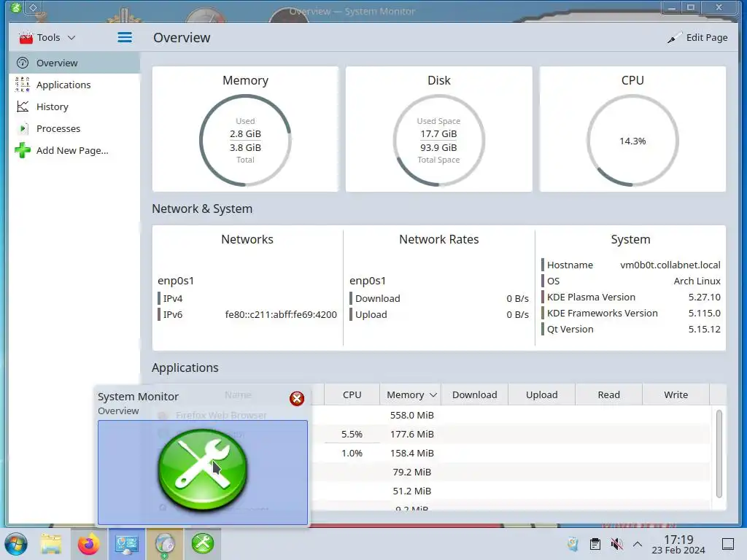Open the file manager from taskbar
This screenshot has width=747, height=560.
51,544
